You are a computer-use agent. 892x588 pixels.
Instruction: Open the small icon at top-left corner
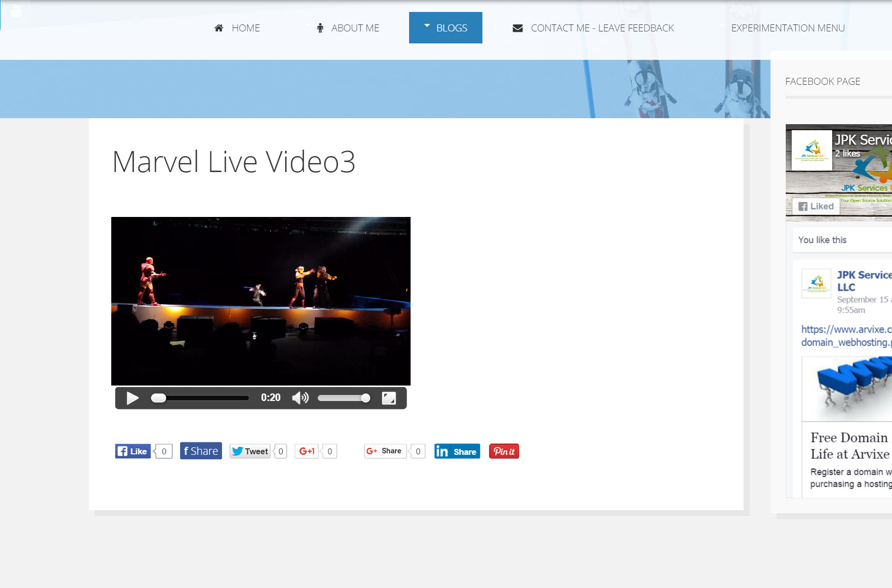16,10
